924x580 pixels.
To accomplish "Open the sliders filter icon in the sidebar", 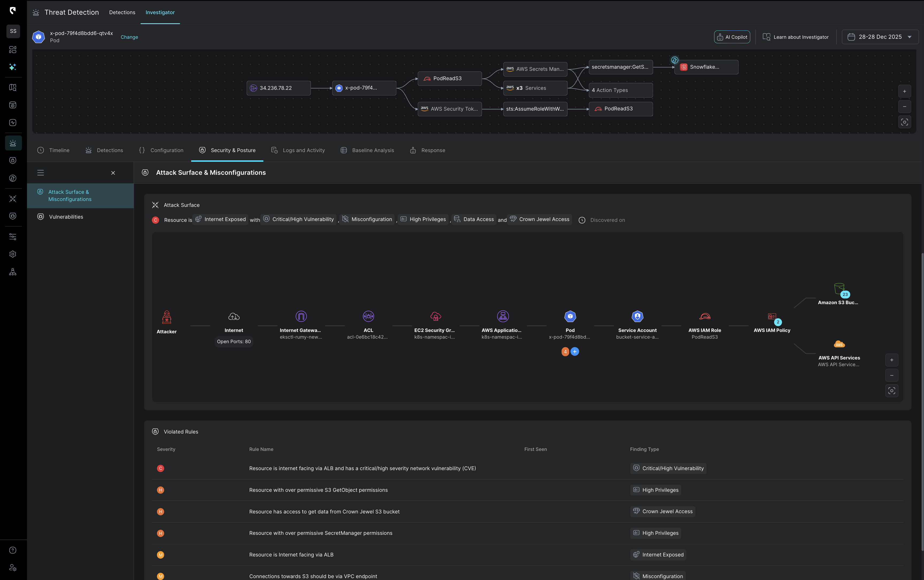I will pos(13,236).
